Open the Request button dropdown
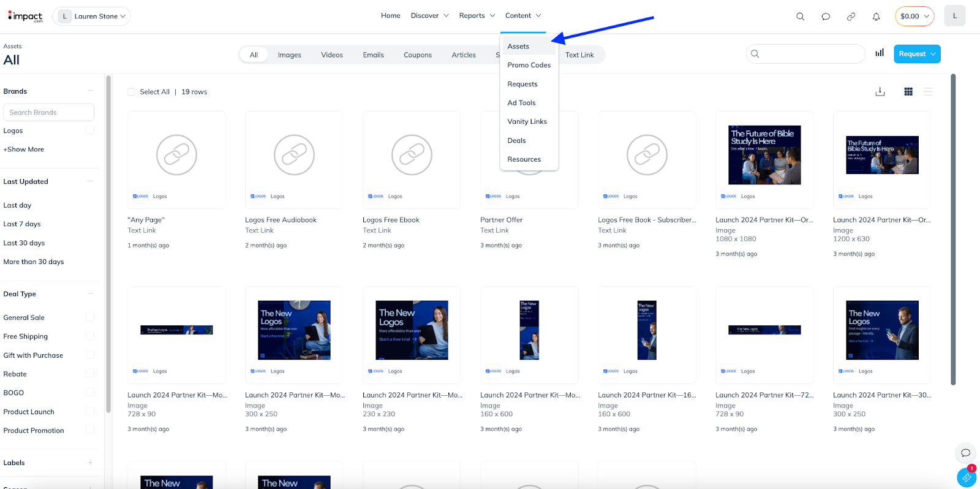The width and height of the screenshot is (980, 489). pos(917,54)
